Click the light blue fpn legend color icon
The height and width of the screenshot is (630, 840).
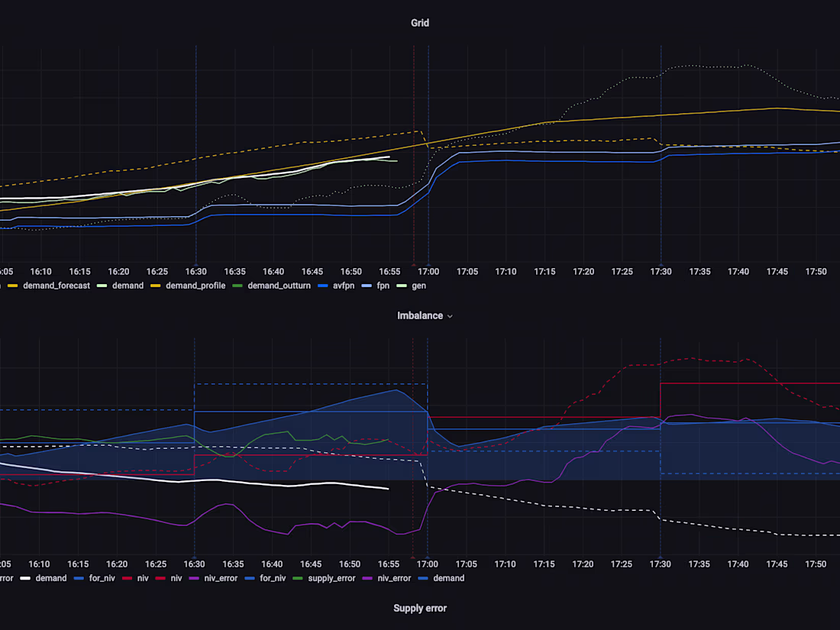click(367, 285)
